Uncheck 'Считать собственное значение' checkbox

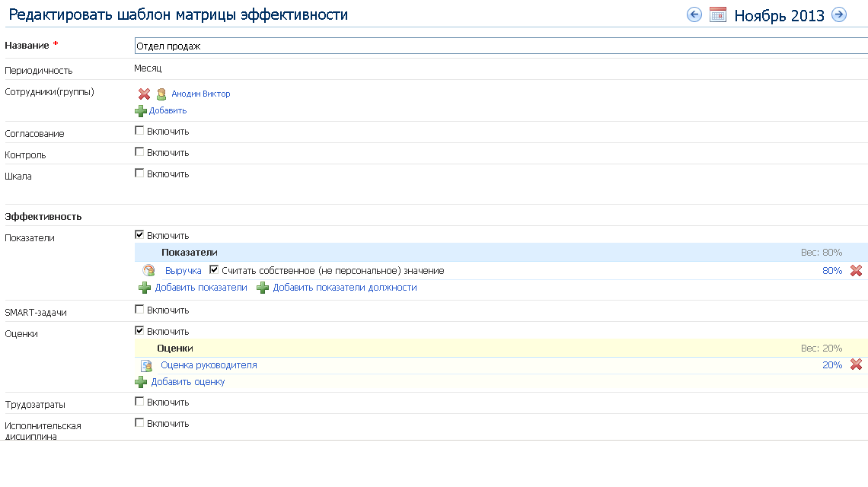[x=214, y=270]
